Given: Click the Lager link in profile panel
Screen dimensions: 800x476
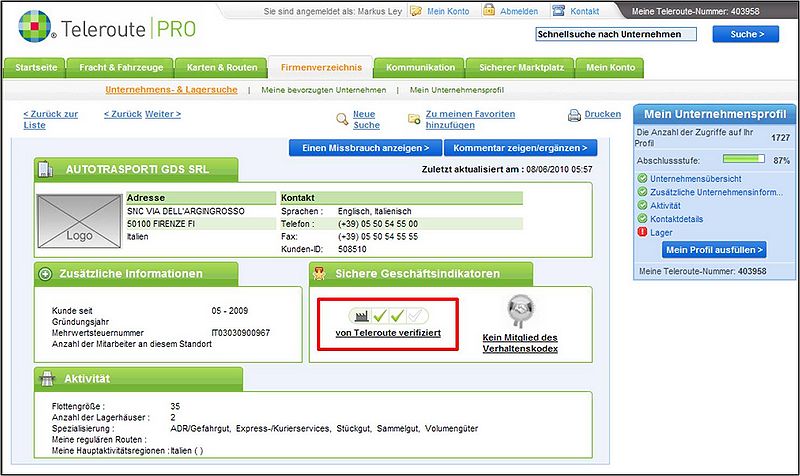Looking at the screenshot, I should click(661, 233).
